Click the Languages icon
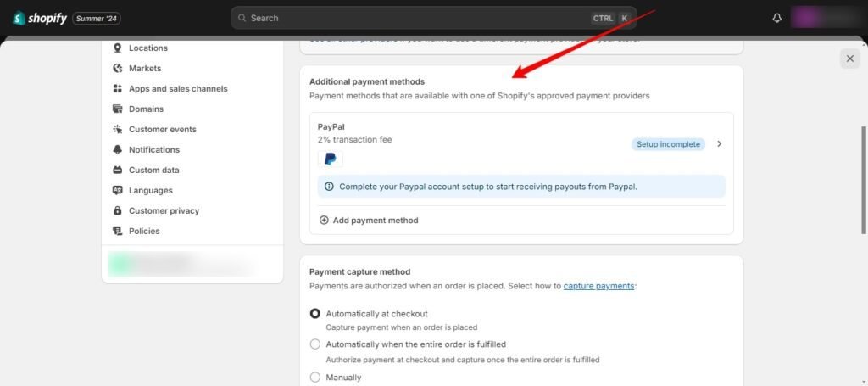Viewport: 868px width, 386px height. tap(117, 191)
